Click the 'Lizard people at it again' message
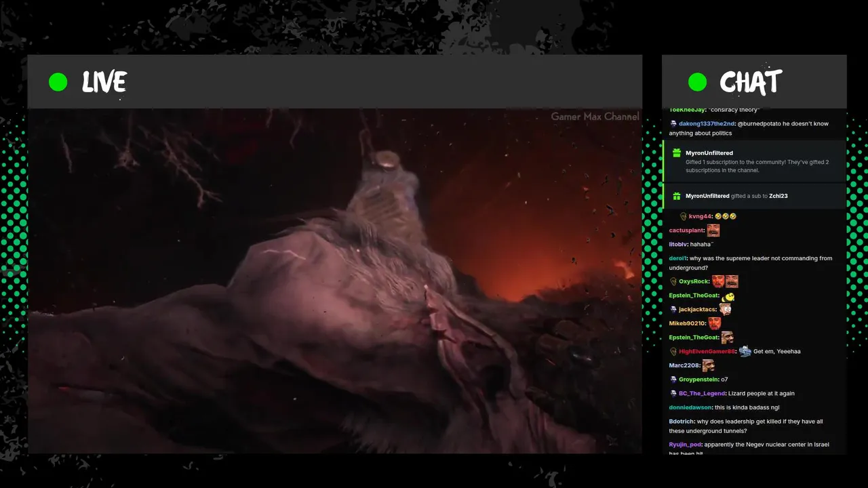 click(762, 393)
